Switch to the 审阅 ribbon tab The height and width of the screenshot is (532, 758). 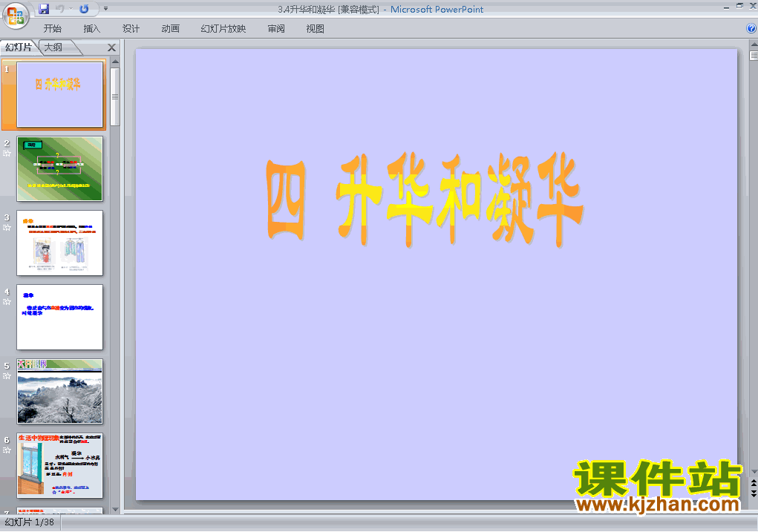pyautogui.click(x=276, y=28)
